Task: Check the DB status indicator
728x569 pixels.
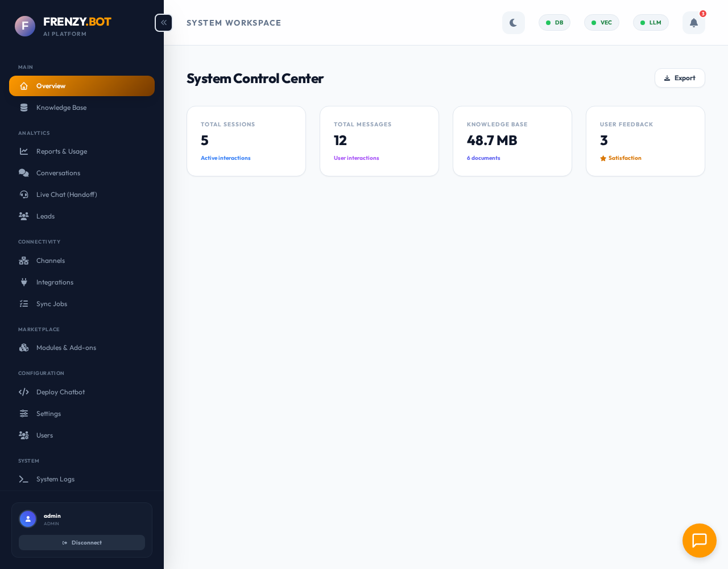Action: pyautogui.click(x=554, y=23)
